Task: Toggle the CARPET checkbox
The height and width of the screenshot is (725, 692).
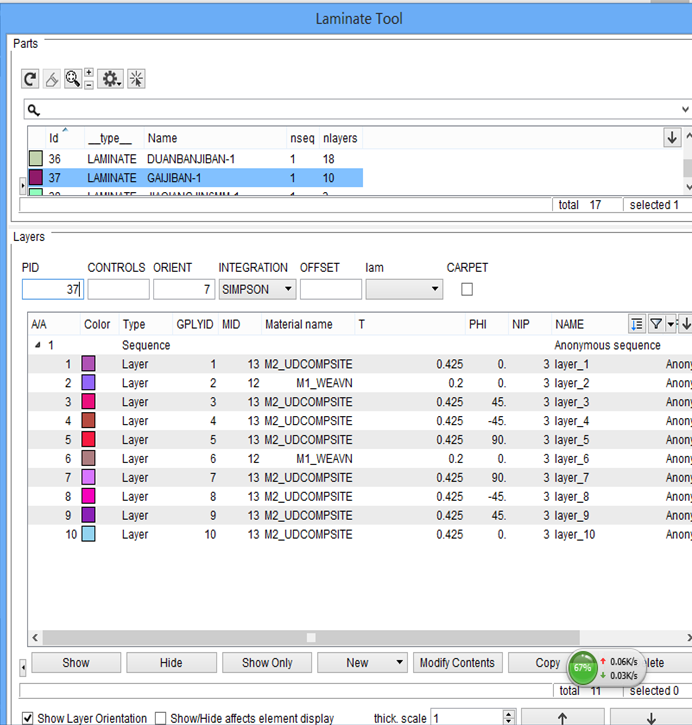Action: click(x=467, y=289)
